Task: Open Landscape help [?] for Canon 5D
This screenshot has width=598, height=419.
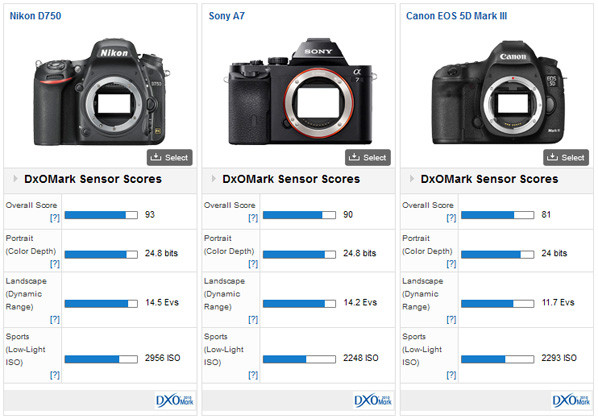Action: click(451, 319)
